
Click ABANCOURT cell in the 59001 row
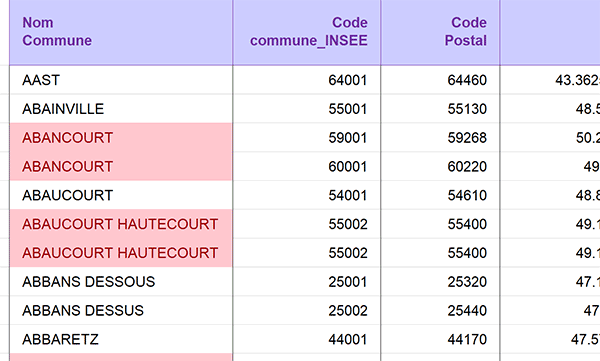[x=121, y=137]
